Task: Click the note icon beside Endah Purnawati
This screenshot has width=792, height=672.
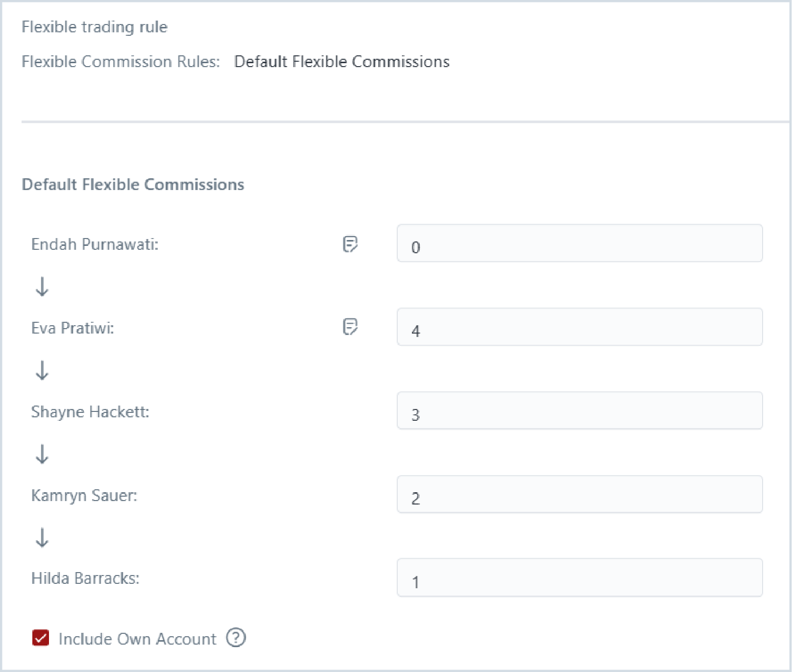Action: click(350, 243)
